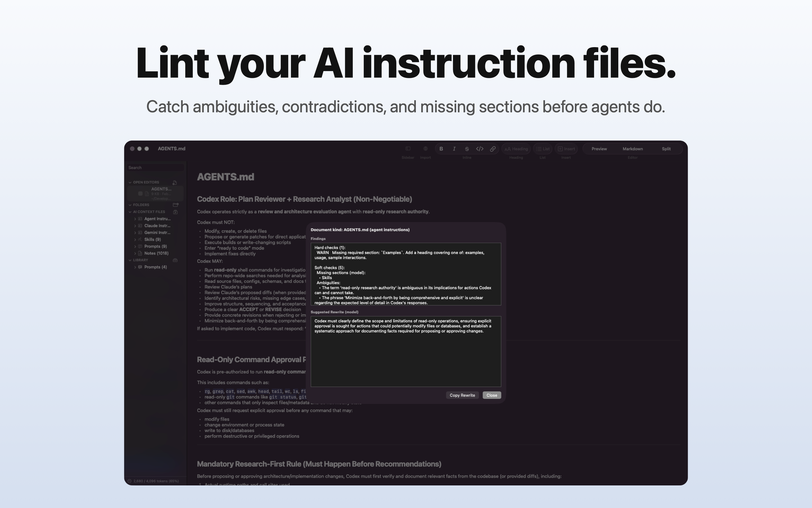
Task: Open the Insert dropdown
Action: click(566, 149)
